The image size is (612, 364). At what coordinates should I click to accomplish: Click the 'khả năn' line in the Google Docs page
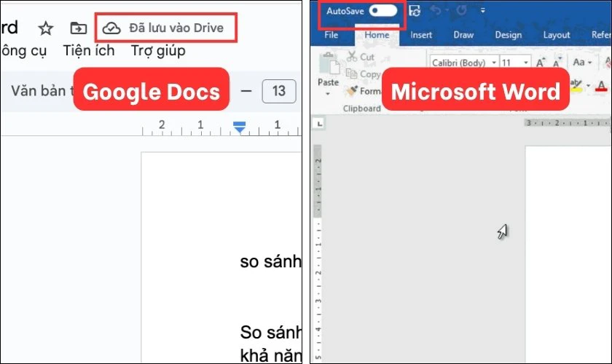(270, 355)
